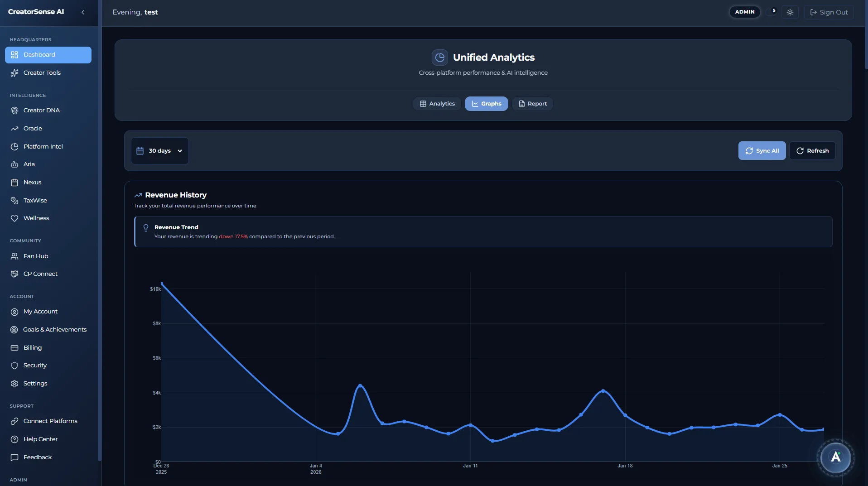
Task: Switch to the Analytics view
Action: click(436, 103)
